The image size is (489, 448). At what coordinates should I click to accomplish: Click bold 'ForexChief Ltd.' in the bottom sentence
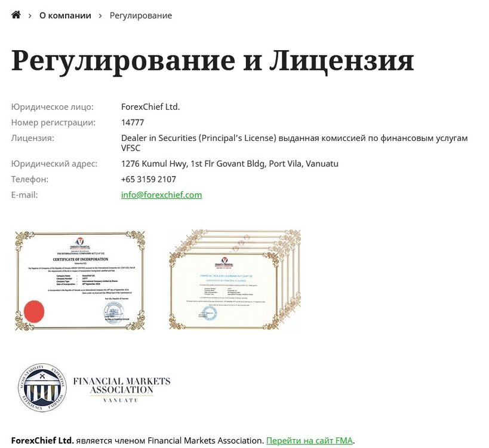(42, 440)
